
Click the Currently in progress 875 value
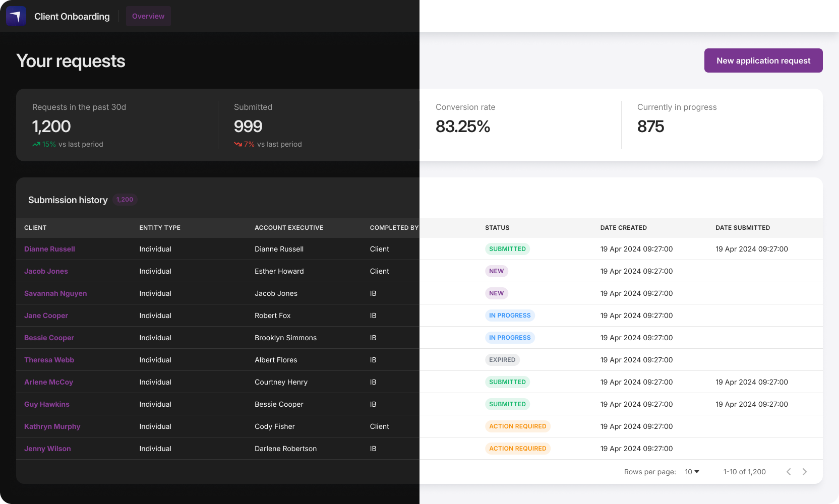coord(650,127)
